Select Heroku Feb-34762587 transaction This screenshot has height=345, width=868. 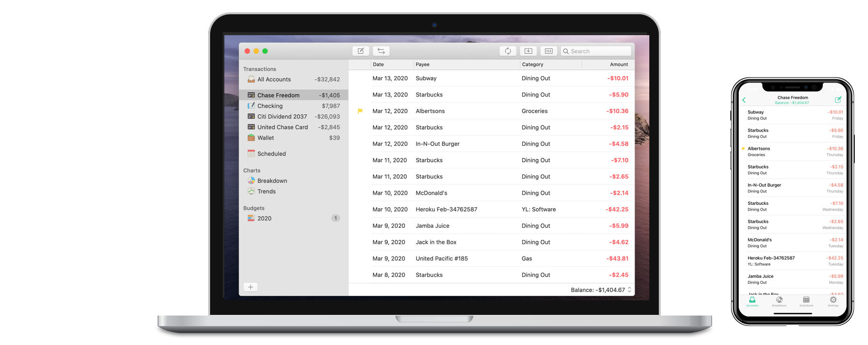(x=492, y=210)
